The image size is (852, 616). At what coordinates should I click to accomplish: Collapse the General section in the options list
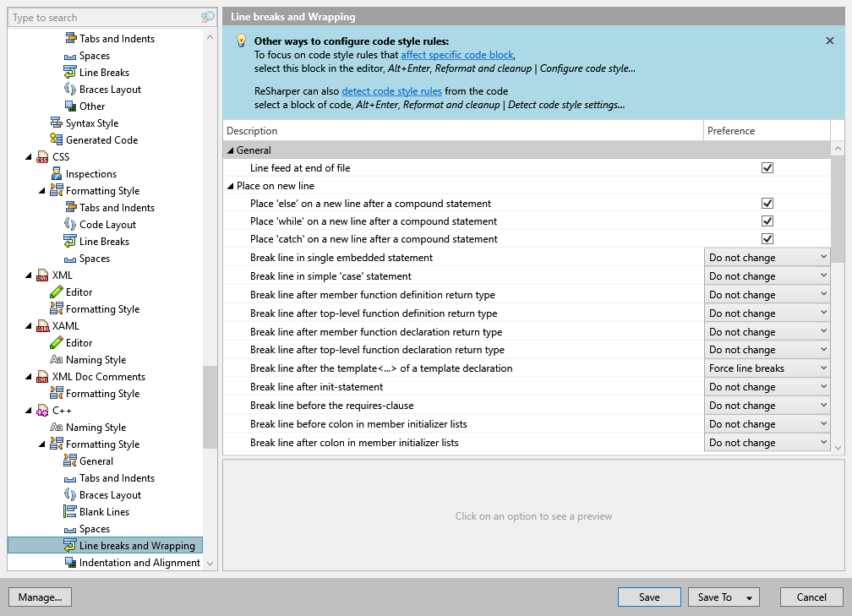229,150
